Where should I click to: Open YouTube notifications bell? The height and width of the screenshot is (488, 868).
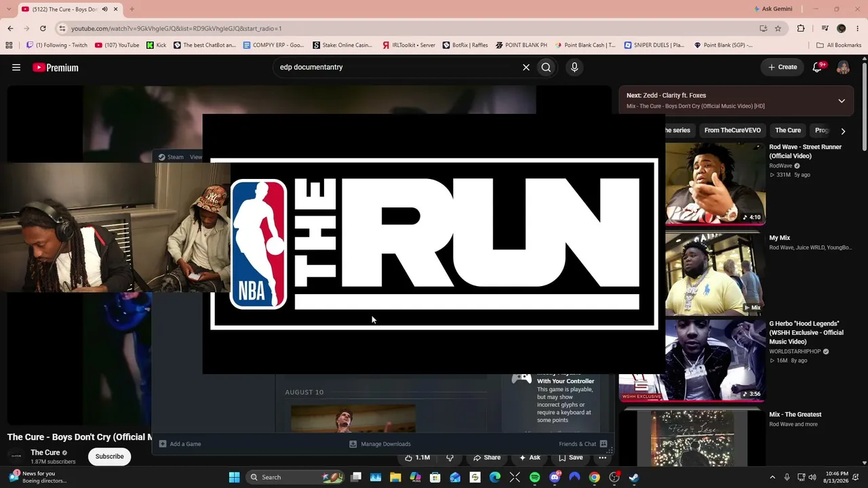[x=818, y=67]
